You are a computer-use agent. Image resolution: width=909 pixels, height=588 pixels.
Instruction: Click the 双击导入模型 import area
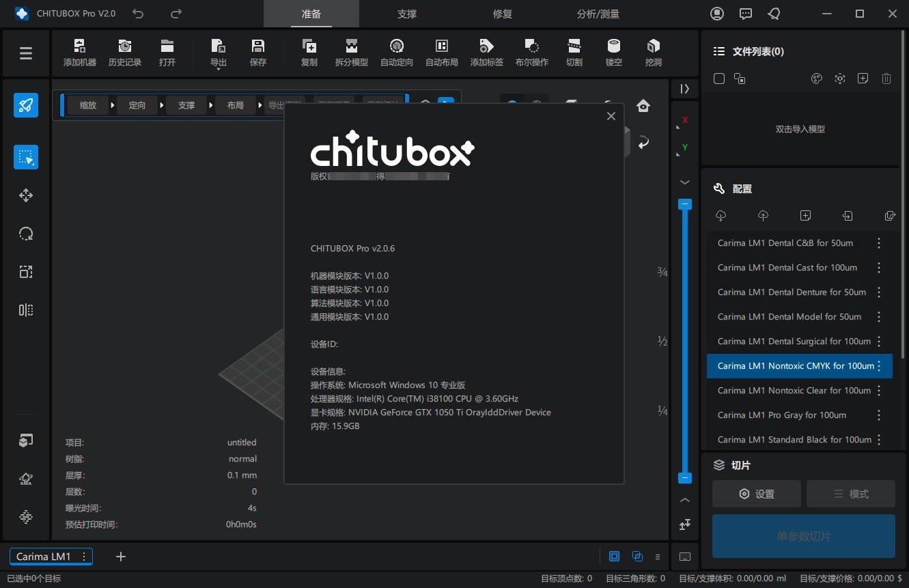tap(800, 129)
